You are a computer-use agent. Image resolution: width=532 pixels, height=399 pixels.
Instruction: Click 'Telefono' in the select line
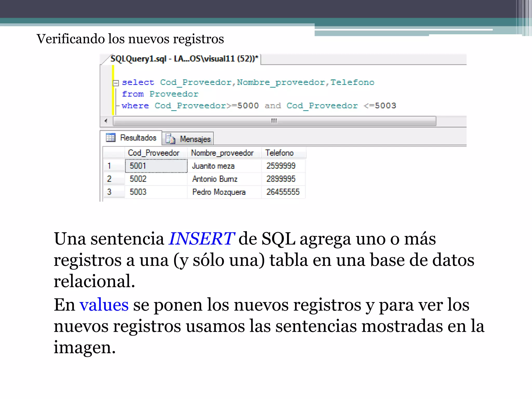(352, 82)
